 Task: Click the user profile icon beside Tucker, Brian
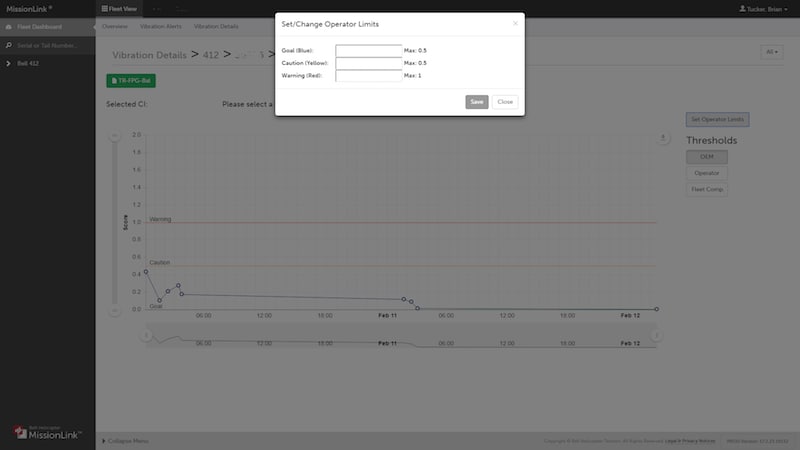coord(741,8)
